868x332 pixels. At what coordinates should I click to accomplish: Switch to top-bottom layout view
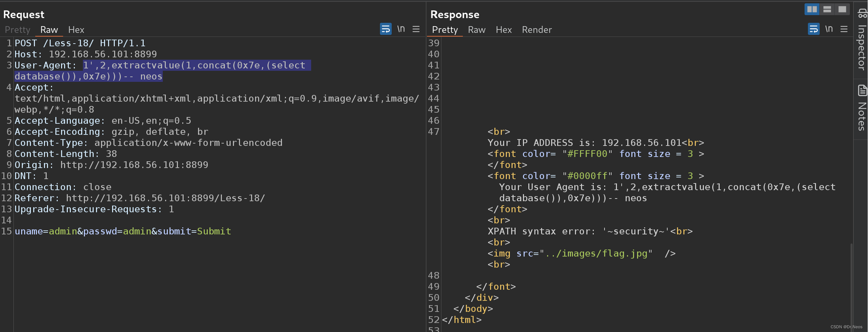tap(827, 9)
